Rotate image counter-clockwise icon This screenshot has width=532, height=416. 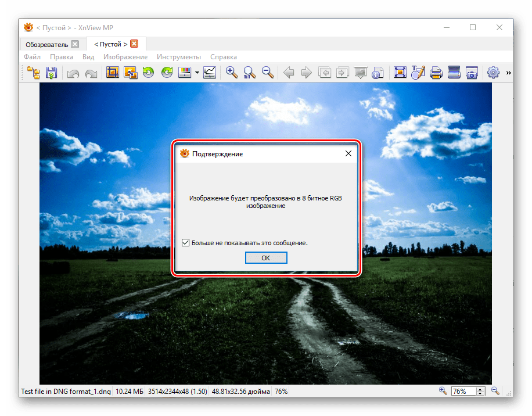click(148, 72)
